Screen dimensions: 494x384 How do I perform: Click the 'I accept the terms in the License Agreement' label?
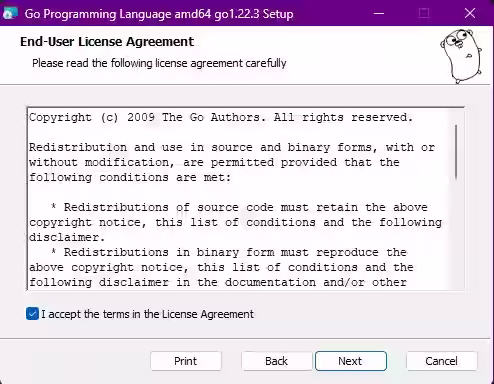point(147,314)
